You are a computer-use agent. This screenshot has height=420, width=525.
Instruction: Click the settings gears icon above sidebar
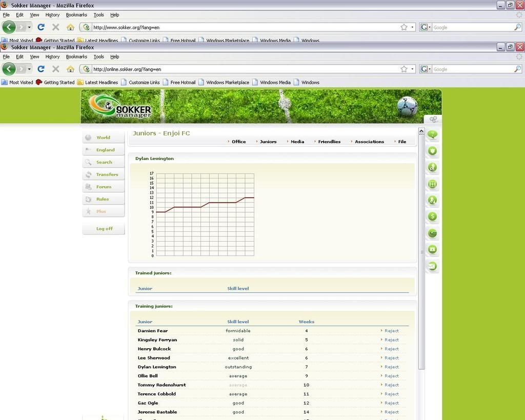pos(433,119)
